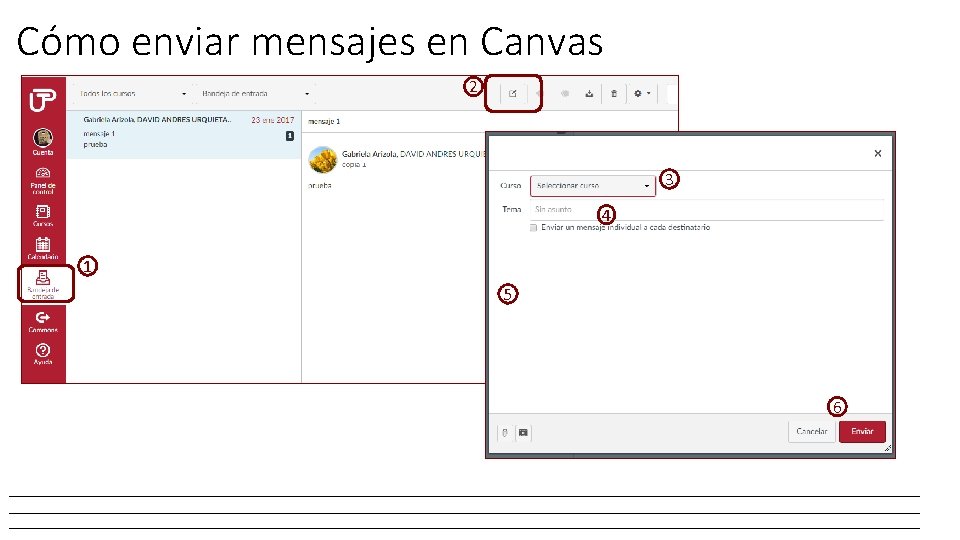
Task: Click the trash delete icon
Action: 613,94
